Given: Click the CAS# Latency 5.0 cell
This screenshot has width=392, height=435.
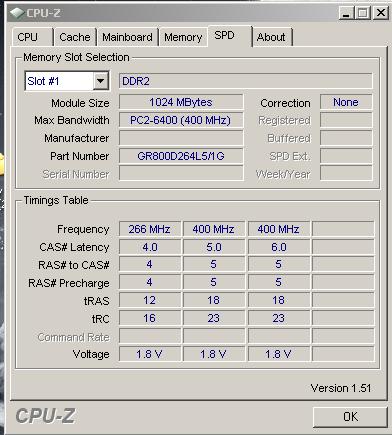Looking at the screenshot, I should 214,247.
